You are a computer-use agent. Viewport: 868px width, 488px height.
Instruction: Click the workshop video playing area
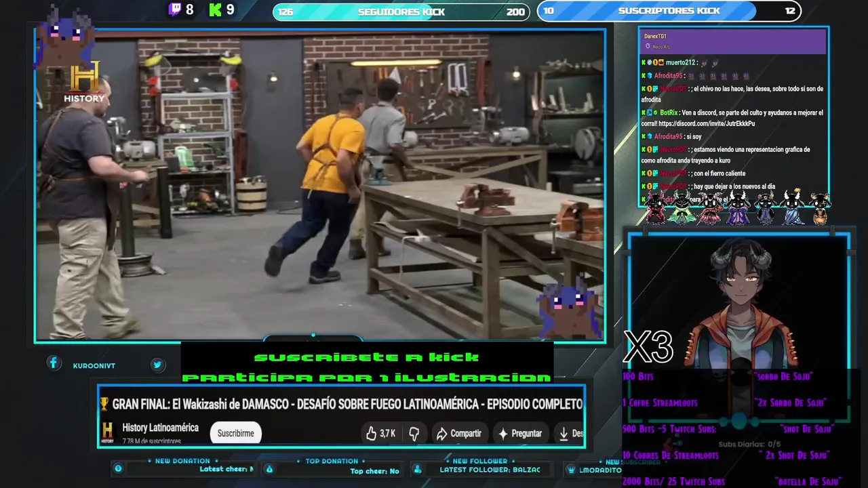click(x=320, y=185)
